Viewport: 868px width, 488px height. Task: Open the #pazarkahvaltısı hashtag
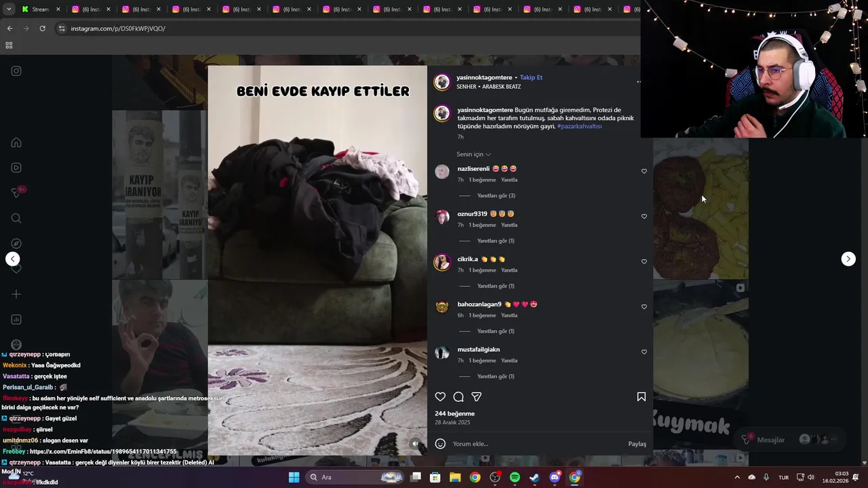pos(579,126)
